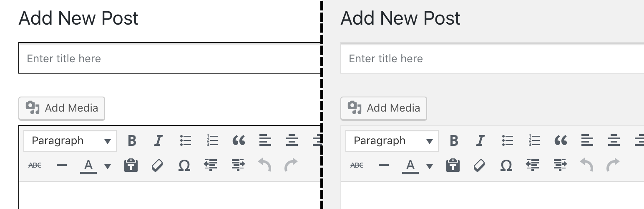Toggle bold in the left white-background editor
Image resolution: width=644 pixels, height=209 pixels.
132,141
